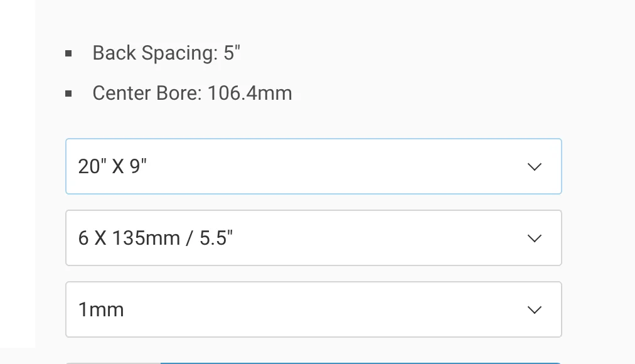The height and width of the screenshot is (364, 635).
Task: Click the "106.4mm" center bore value
Action: (x=250, y=94)
